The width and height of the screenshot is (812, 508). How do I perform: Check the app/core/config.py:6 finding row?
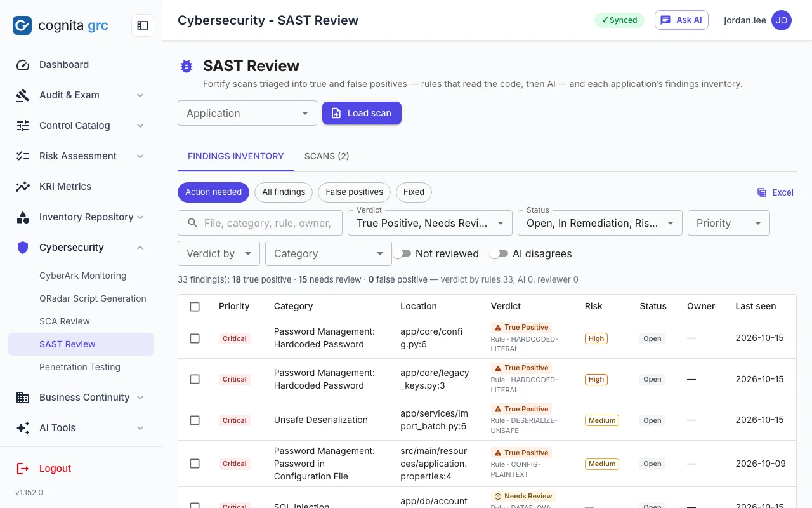[195, 338]
